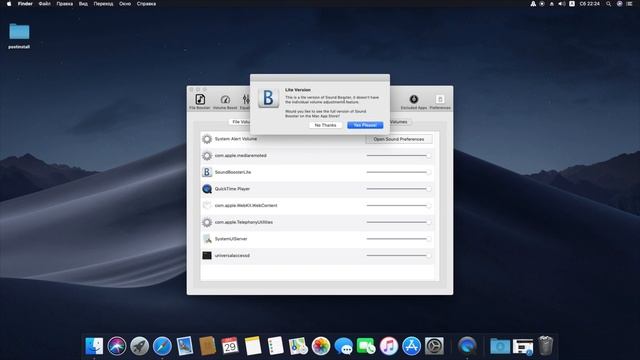Open Notes app in the Dock
This screenshot has height=360, width=640.
pyautogui.click(x=253, y=346)
